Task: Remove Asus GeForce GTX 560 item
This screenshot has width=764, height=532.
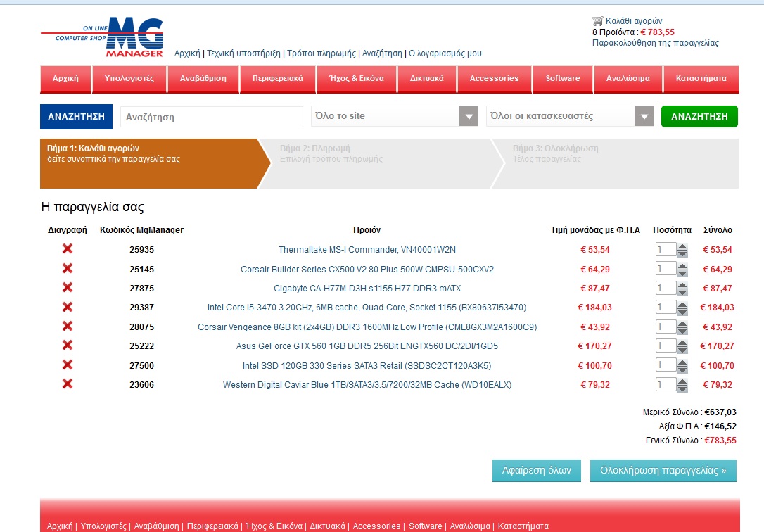Action: (68, 346)
